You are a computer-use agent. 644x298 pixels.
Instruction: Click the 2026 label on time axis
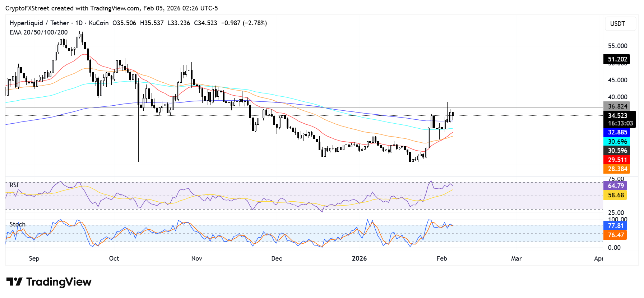359,258
